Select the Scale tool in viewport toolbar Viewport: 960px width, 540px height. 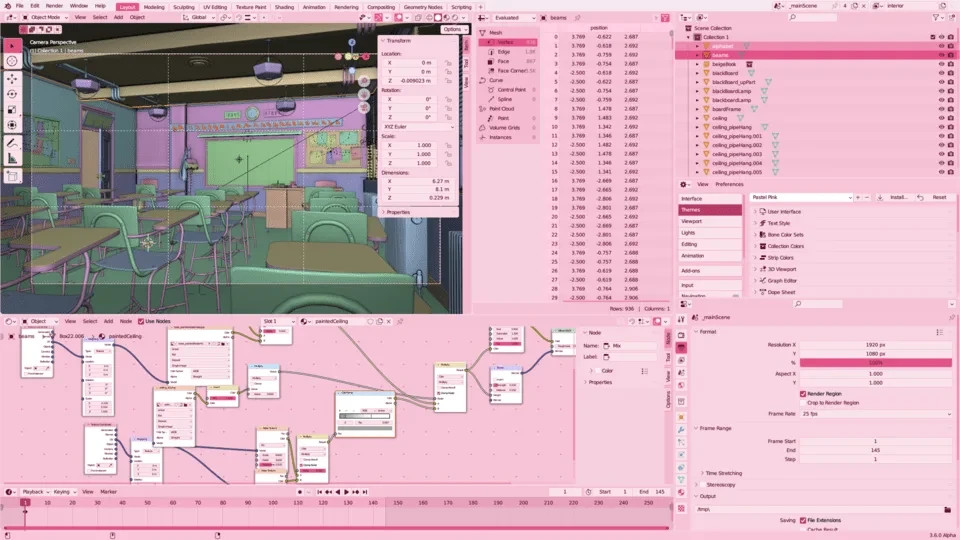click(12, 110)
